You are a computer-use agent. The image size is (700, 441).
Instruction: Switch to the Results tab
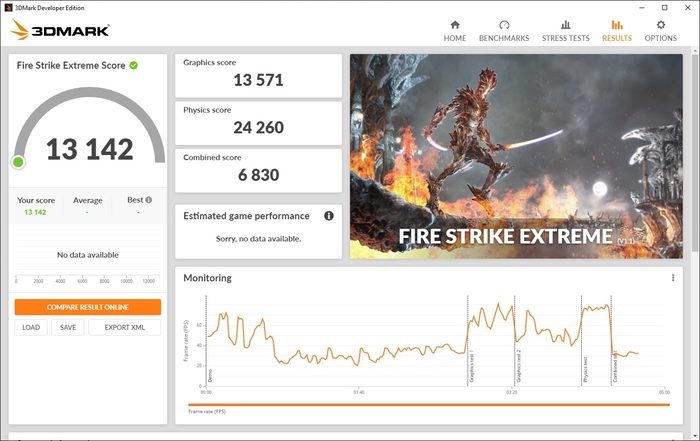pyautogui.click(x=616, y=30)
